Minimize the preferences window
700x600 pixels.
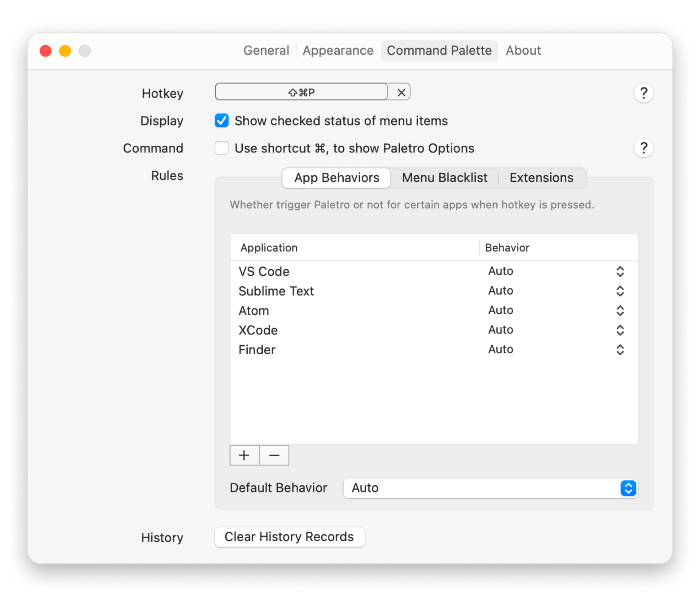click(65, 51)
